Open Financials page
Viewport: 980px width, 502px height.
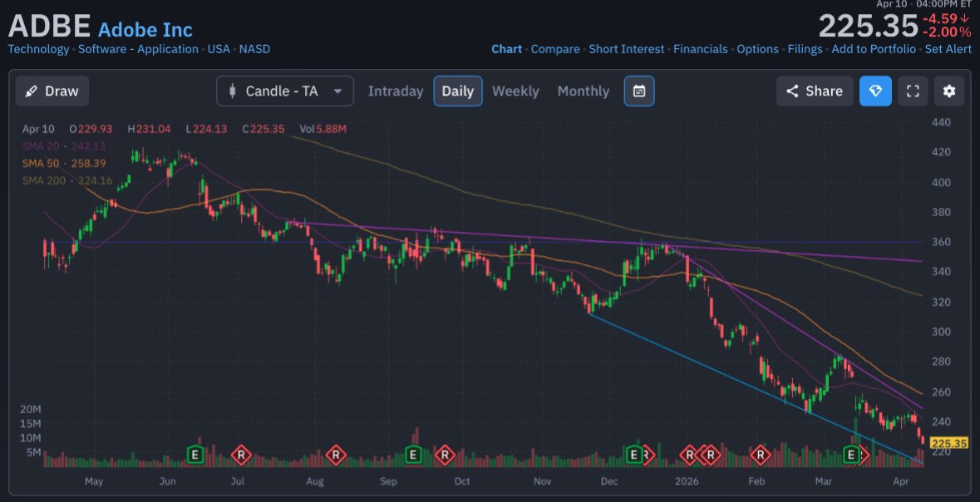coord(701,49)
